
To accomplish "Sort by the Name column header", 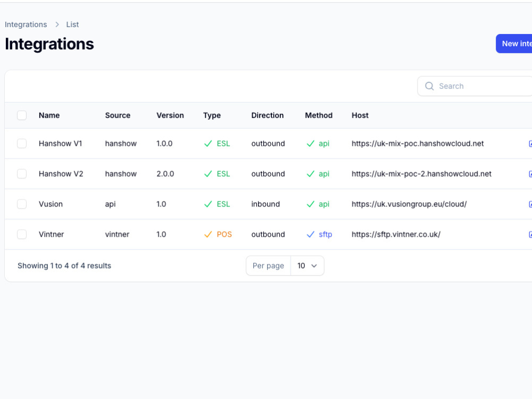I will tap(49, 115).
